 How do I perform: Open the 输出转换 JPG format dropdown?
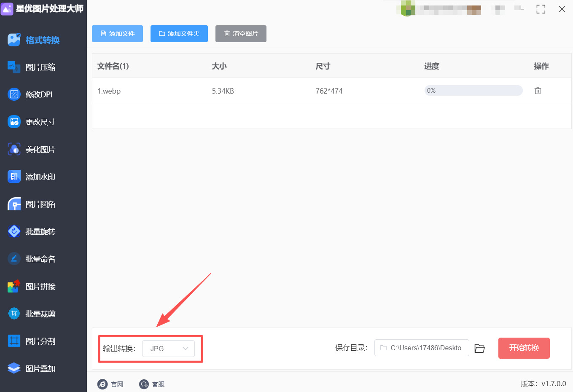coord(168,349)
